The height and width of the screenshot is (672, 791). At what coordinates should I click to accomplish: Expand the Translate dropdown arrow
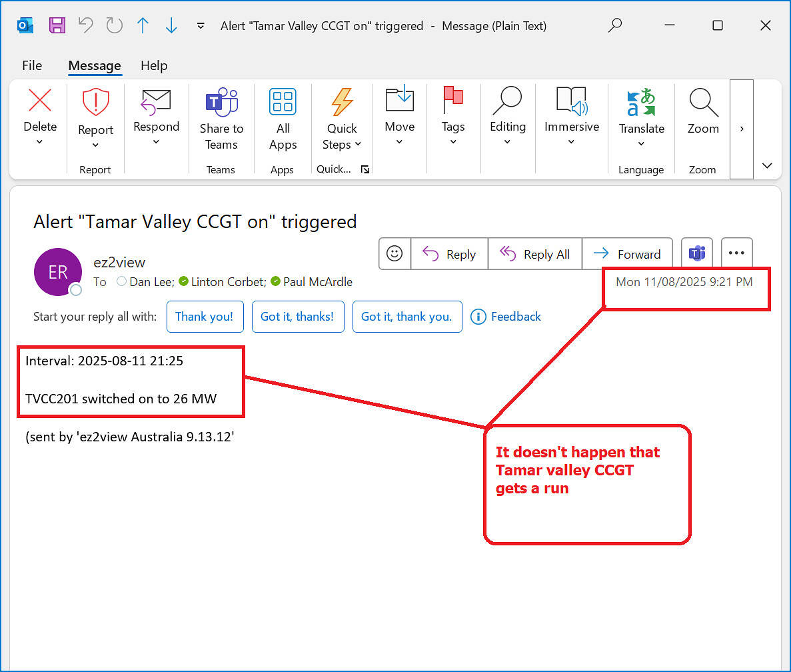click(x=640, y=144)
